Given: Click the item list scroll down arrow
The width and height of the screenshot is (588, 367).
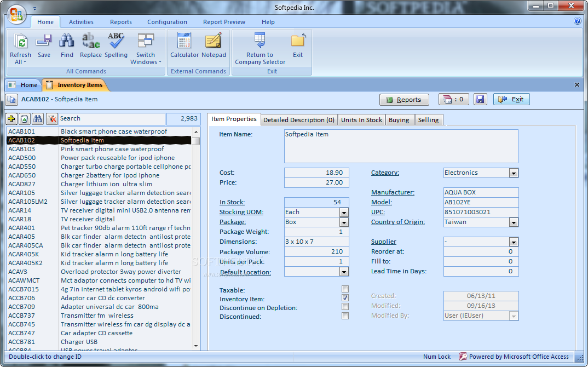Looking at the screenshot, I should pos(196,346).
